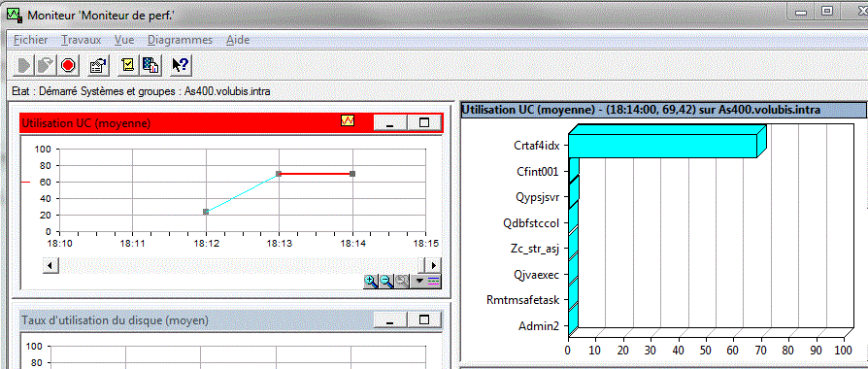Click the right arrow of graph scrollbar

point(432,265)
